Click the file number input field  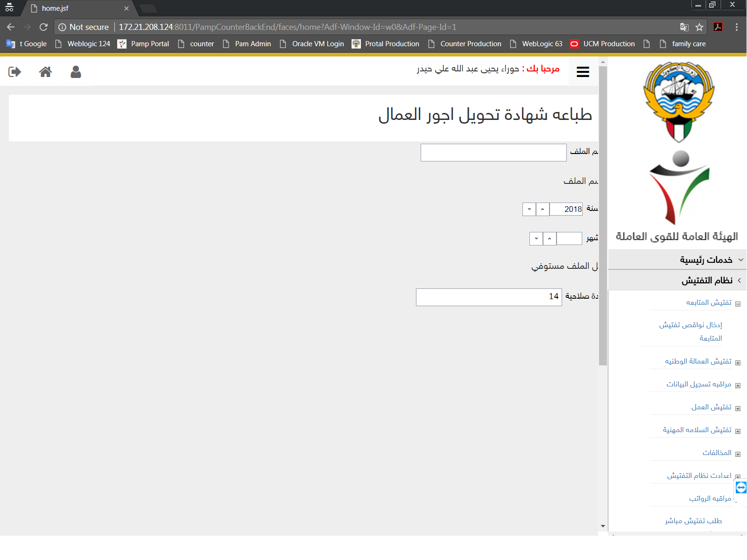pos(493,153)
